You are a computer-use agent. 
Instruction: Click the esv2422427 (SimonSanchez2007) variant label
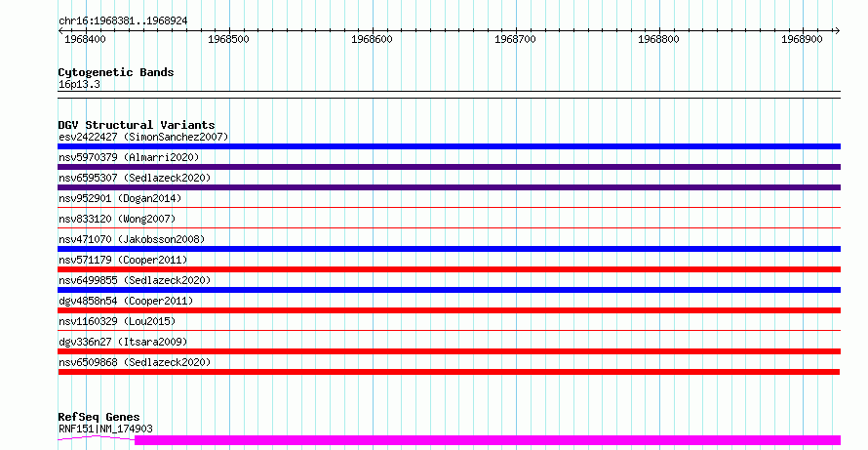(143, 137)
